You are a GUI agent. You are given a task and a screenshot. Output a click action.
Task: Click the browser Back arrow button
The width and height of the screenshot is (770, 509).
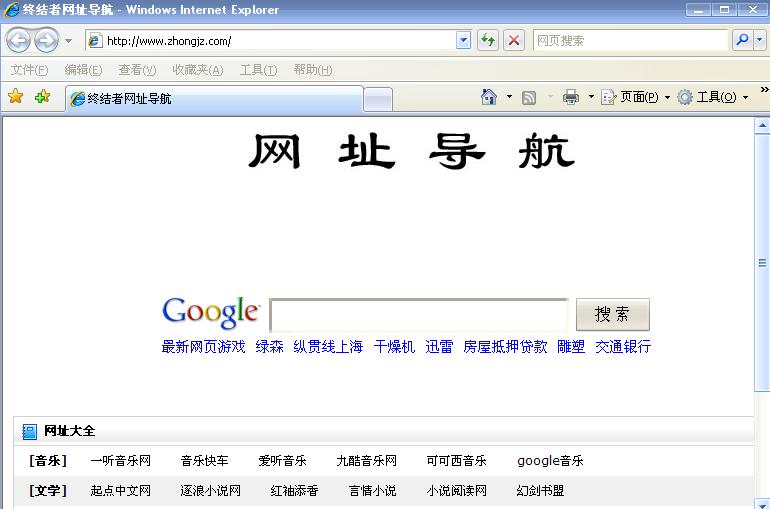[19, 41]
